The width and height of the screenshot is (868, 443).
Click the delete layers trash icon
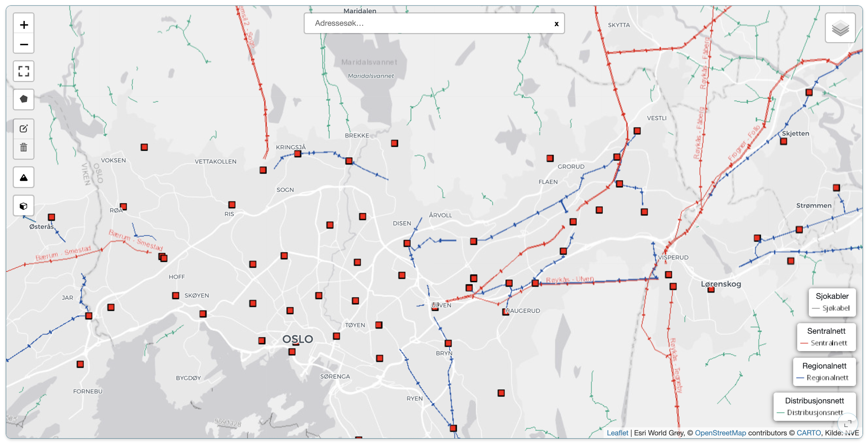click(x=24, y=147)
